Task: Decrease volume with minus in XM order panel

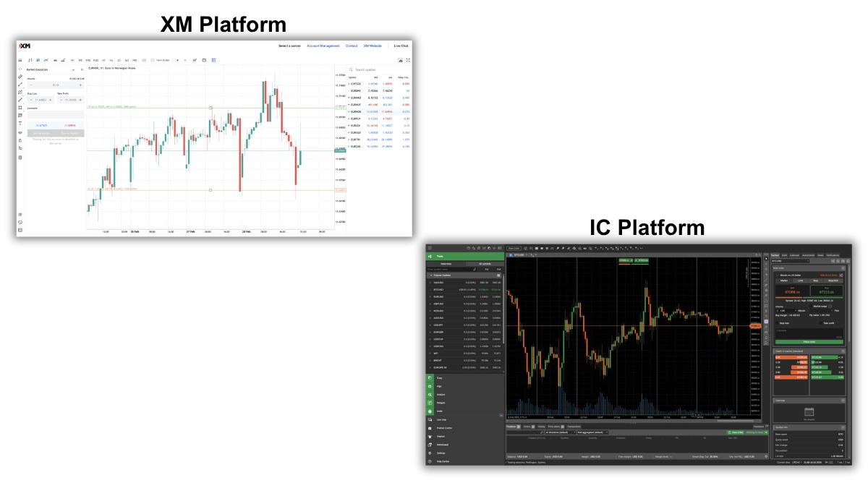Action: coord(31,85)
